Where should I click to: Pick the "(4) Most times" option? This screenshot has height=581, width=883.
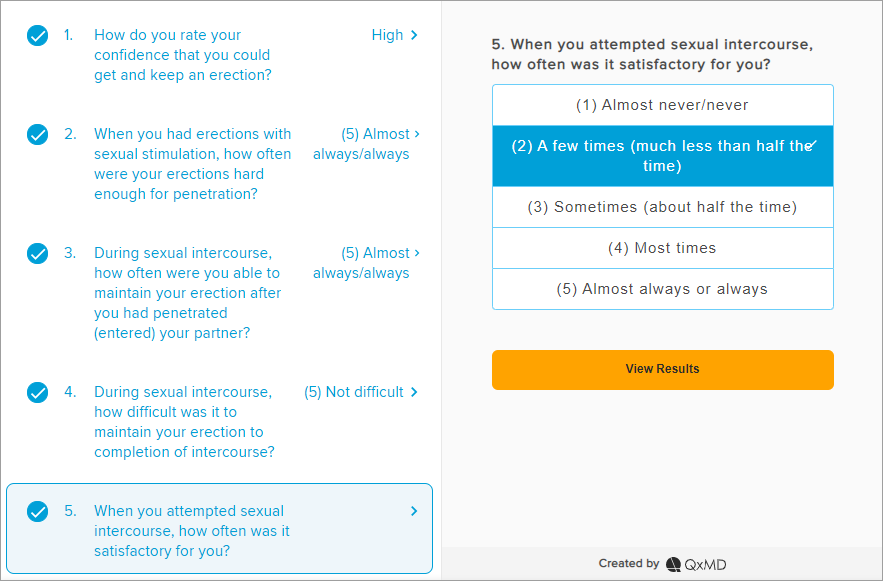click(662, 248)
